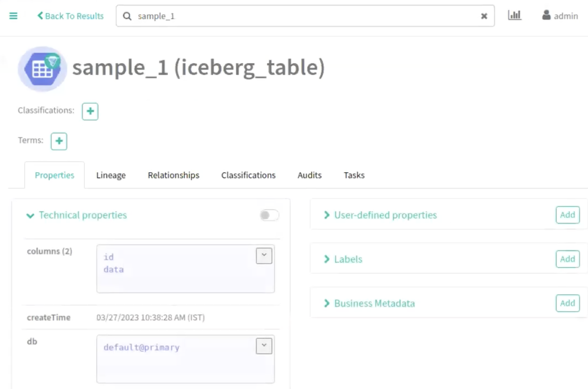Expand the Business Metadata section

[327, 303]
